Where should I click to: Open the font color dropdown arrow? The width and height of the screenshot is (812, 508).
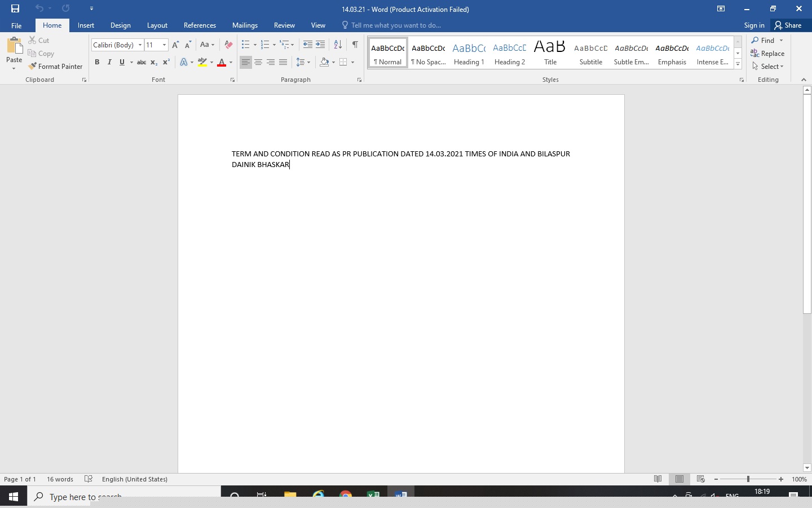click(231, 62)
